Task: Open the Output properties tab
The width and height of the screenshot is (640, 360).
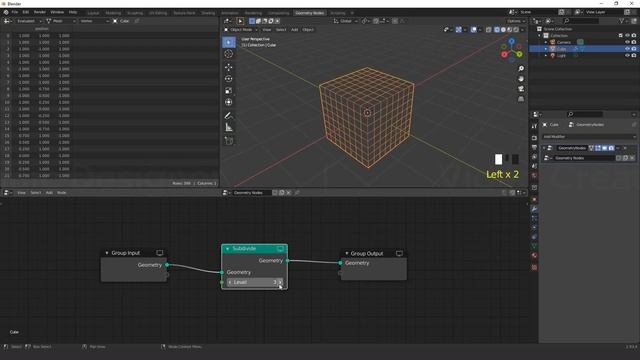Action: coord(534,147)
